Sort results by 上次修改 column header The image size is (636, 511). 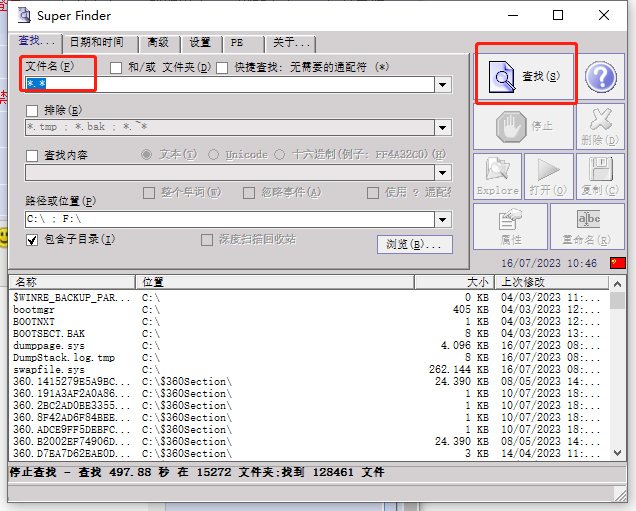[552, 282]
